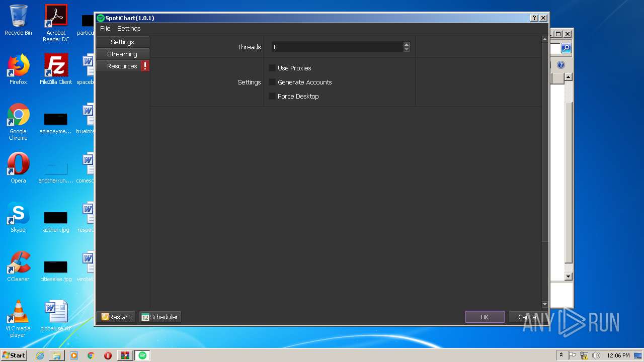Screen dimensions: 644x362
Task: Open Chrome from the taskbar
Action: coord(91,355)
